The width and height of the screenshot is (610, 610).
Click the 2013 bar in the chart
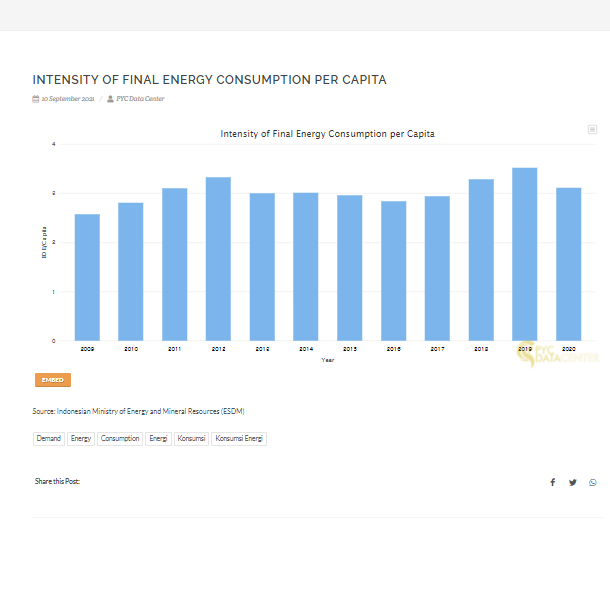coord(262,267)
